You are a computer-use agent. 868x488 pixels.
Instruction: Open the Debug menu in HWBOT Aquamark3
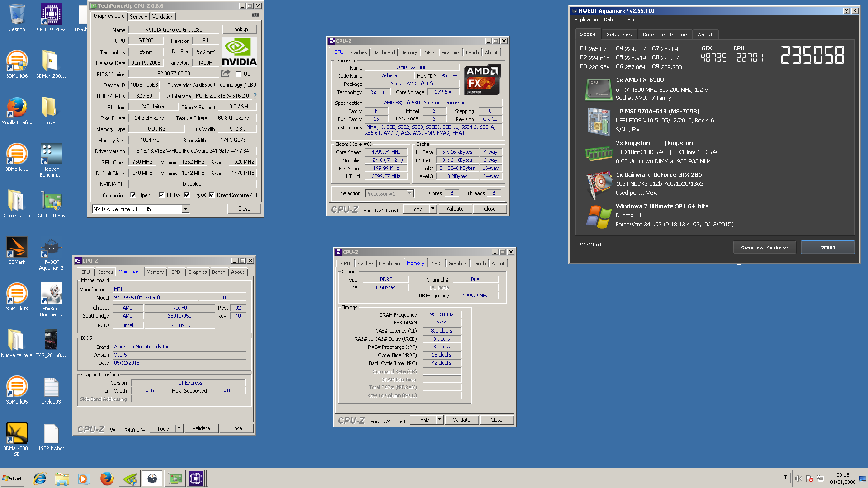coord(611,19)
